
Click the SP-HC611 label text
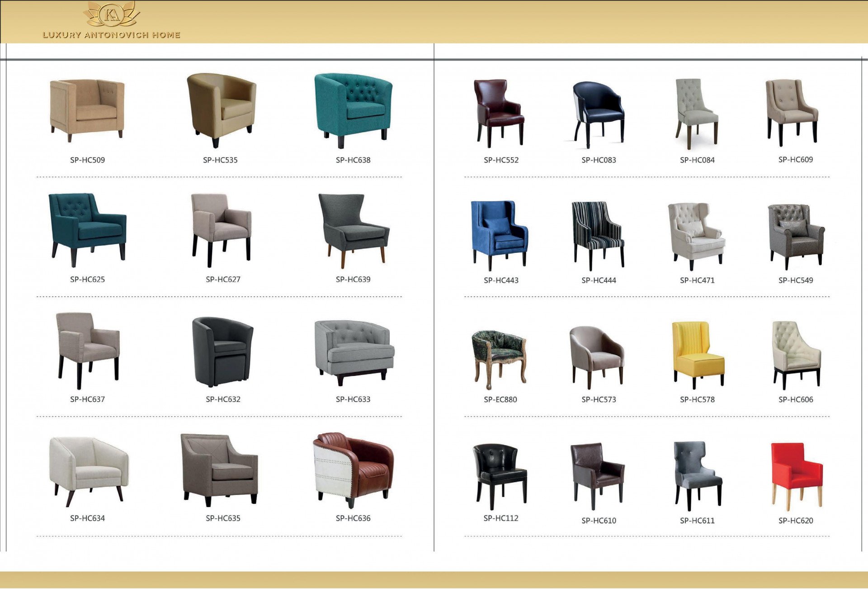pyautogui.click(x=697, y=521)
